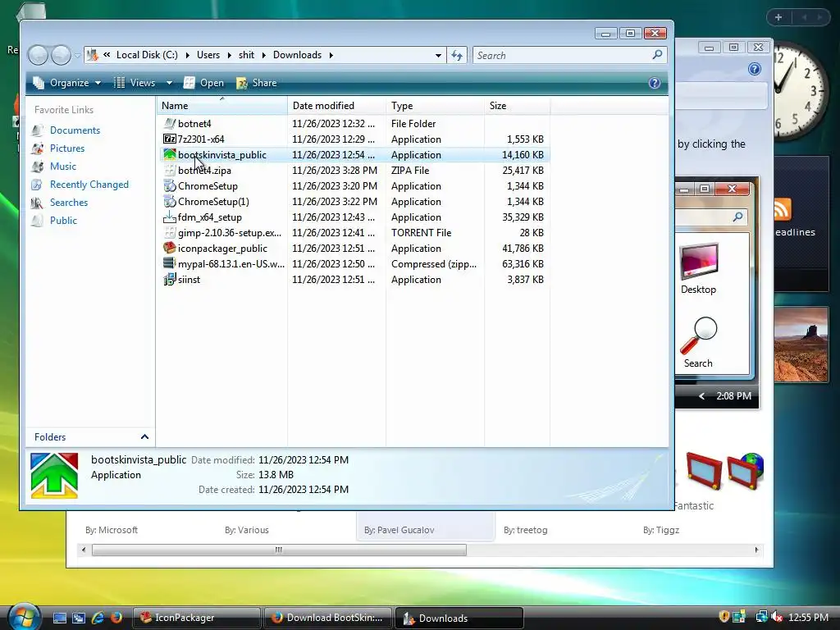The width and height of the screenshot is (840, 630).
Task: Open Firefox from quick launch
Action: (116, 618)
